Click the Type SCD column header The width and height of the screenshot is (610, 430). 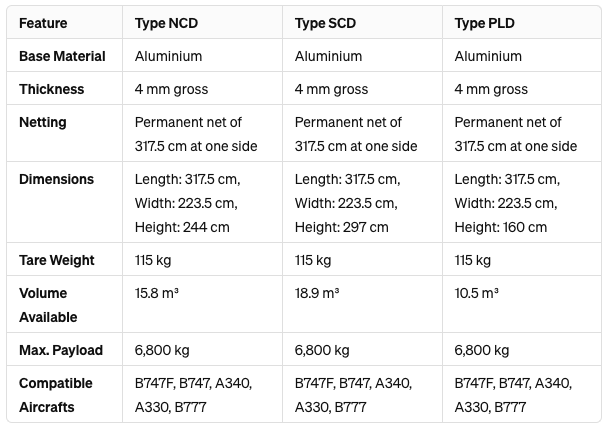325,23
